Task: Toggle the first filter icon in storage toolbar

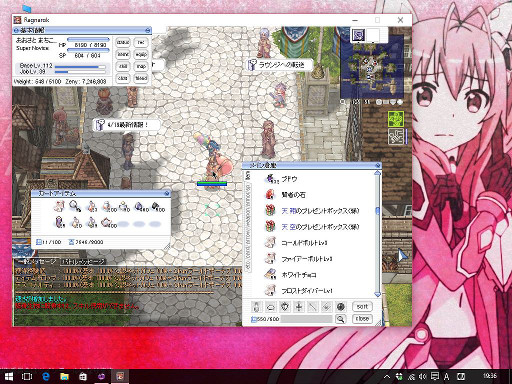Action: tap(256, 307)
